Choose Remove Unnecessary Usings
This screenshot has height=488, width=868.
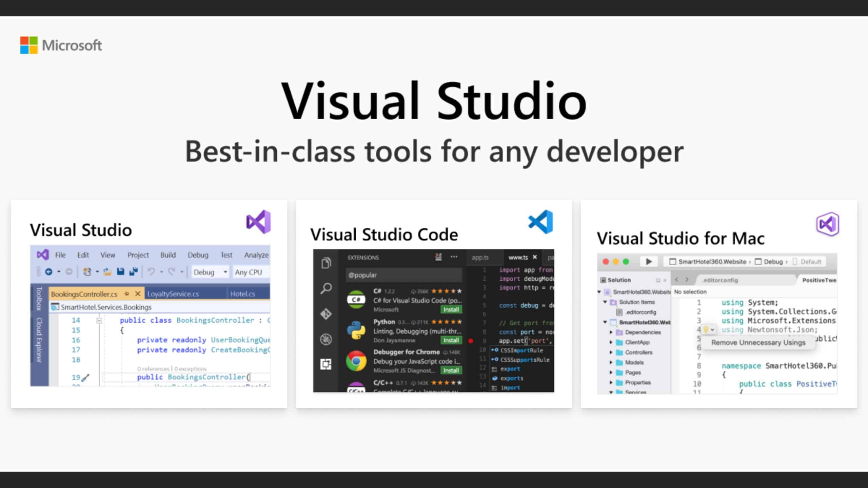point(758,343)
